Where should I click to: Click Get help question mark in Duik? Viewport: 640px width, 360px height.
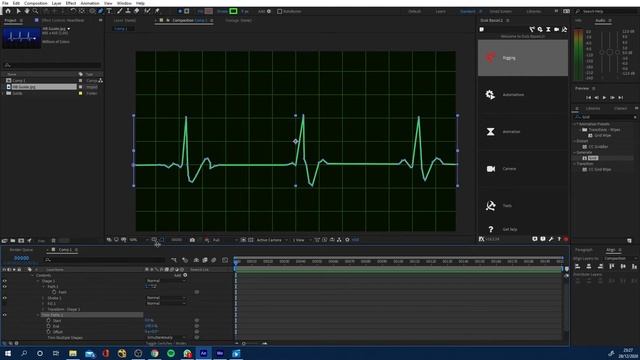pyautogui.click(x=491, y=229)
